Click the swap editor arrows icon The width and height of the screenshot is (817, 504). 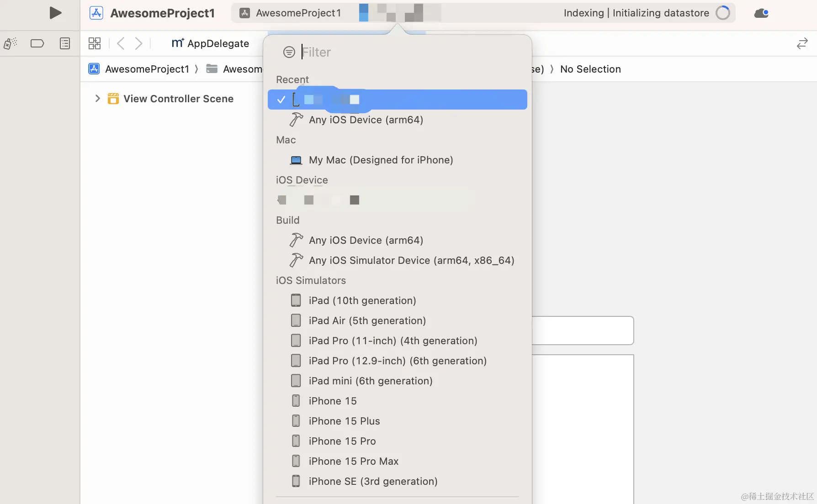[802, 43]
